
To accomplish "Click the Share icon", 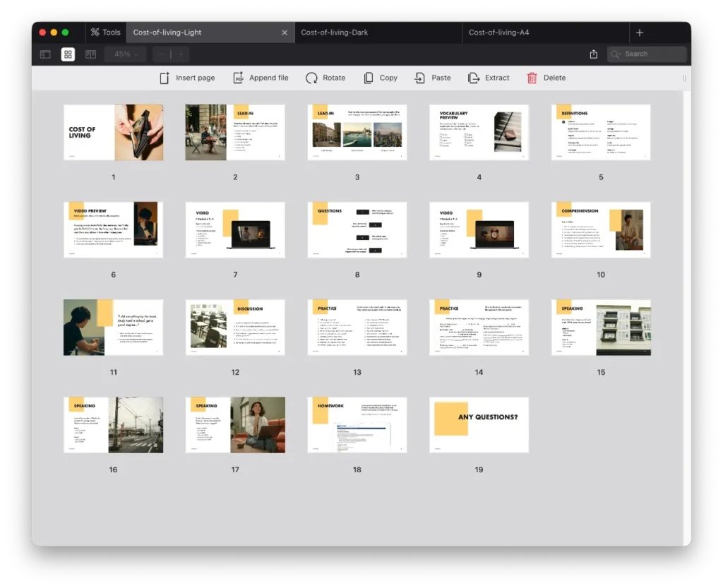I will pos(594,54).
